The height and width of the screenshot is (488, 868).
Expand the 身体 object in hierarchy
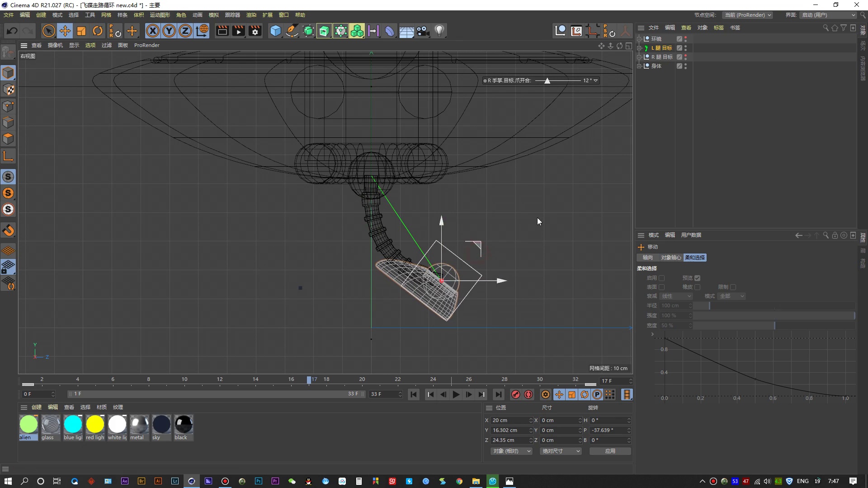tap(639, 66)
